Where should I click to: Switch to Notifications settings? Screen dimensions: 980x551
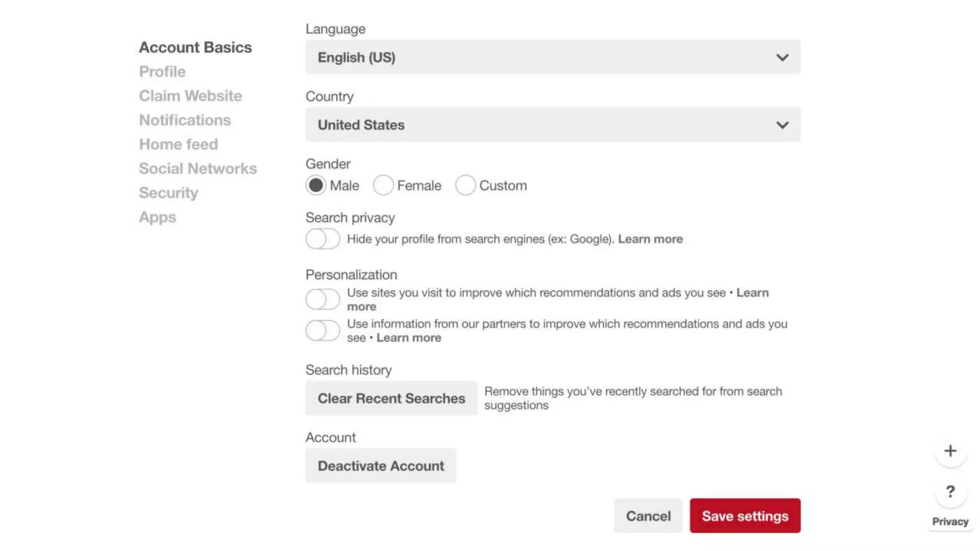pyautogui.click(x=185, y=120)
